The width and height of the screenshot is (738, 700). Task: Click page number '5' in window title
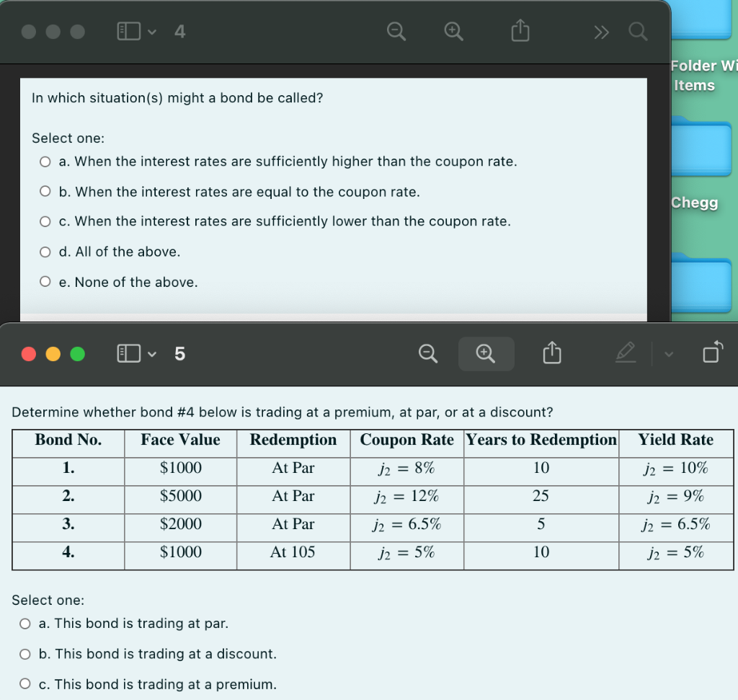(x=179, y=354)
